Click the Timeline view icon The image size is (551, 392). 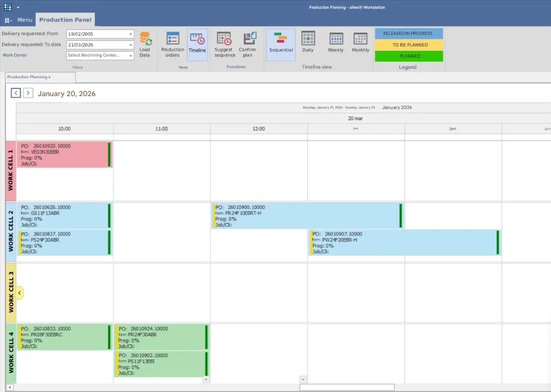(198, 44)
